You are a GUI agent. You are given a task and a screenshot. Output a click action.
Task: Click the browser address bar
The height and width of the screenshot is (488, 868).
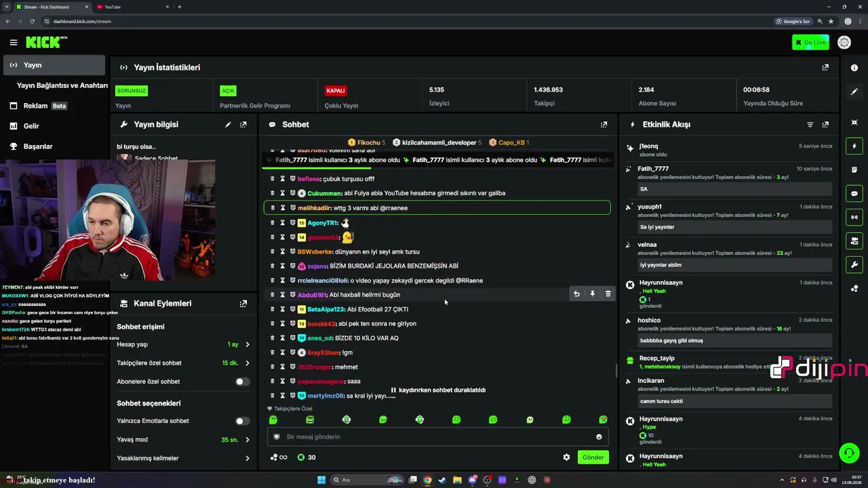click(407, 21)
